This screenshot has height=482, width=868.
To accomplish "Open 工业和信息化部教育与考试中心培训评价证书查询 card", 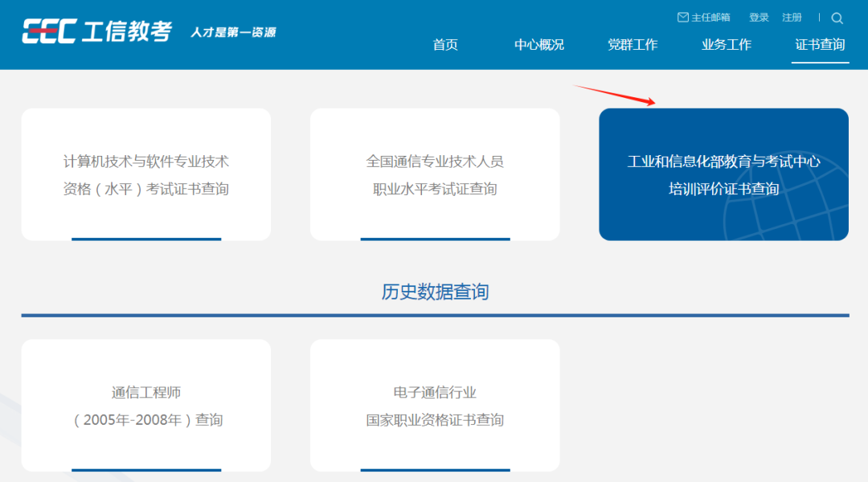I will pyautogui.click(x=723, y=174).
